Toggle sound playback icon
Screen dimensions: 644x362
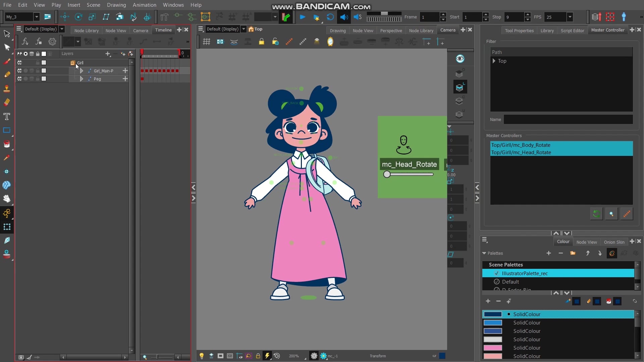tap(344, 17)
